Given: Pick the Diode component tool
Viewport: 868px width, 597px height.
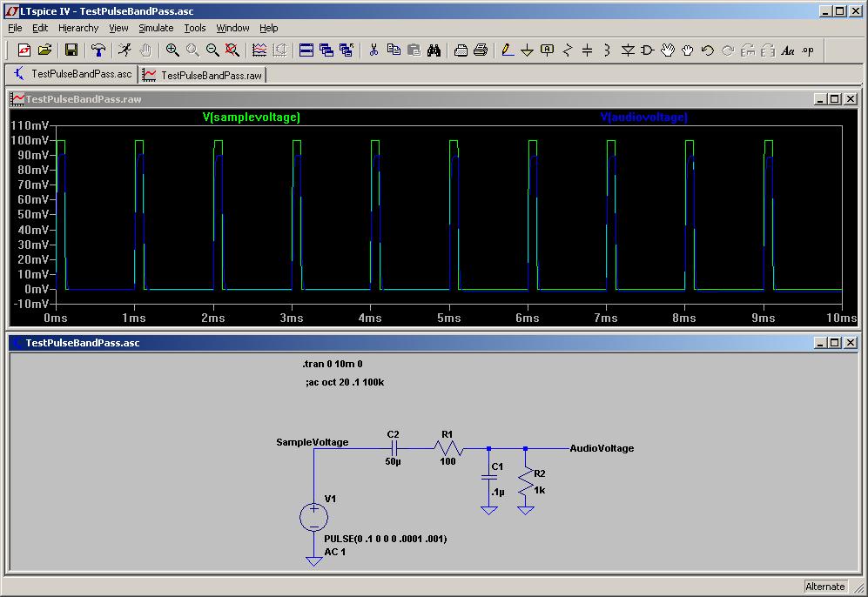Looking at the screenshot, I should (628, 50).
